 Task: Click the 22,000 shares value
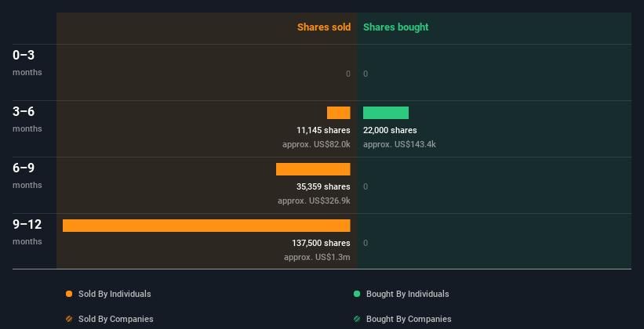coord(390,130)
